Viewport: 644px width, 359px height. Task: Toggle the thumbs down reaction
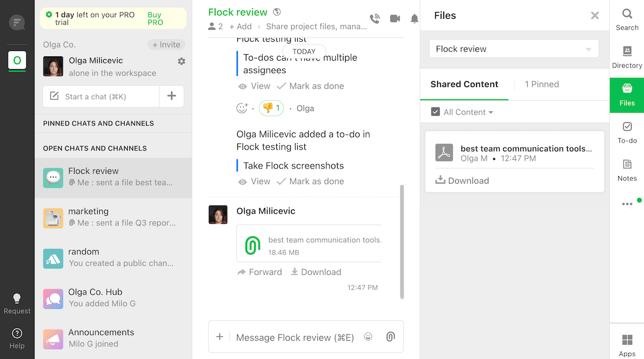(x=271, y=108)
